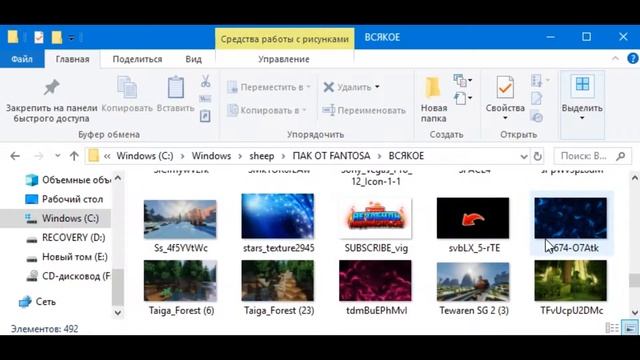640x360 pixels.
Task: Open Свойства properties icon
Action: 505,87
